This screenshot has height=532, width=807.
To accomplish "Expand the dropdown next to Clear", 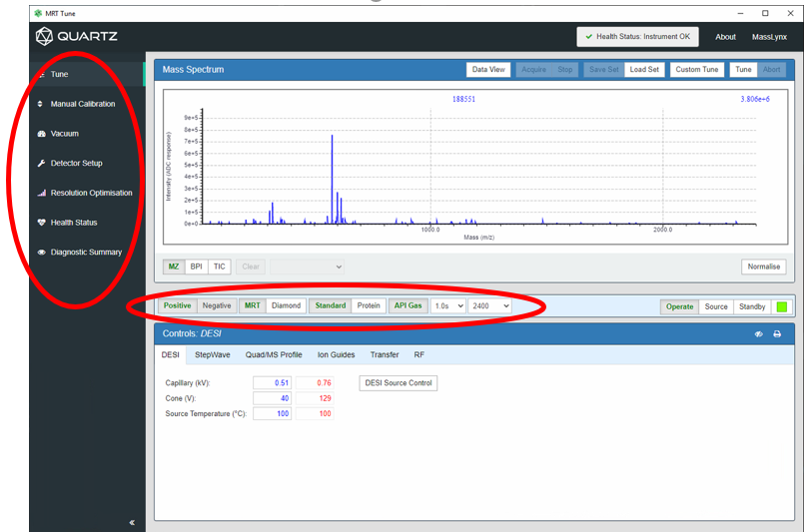I will click(x=308, y=266).
